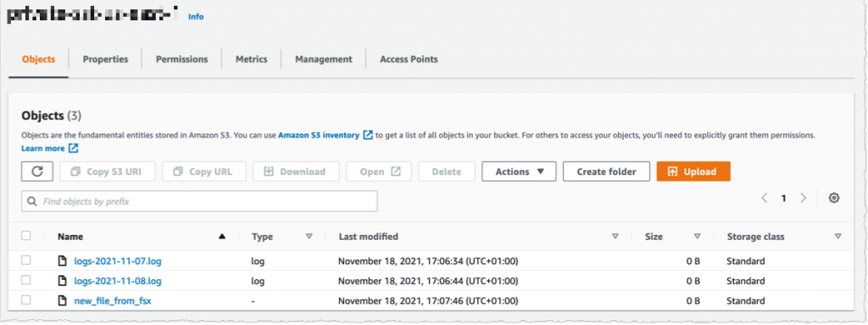Switch to the Permissions tab
This screenshot has width=868, height=325.
pyautogui.click(x=181, y=59)
